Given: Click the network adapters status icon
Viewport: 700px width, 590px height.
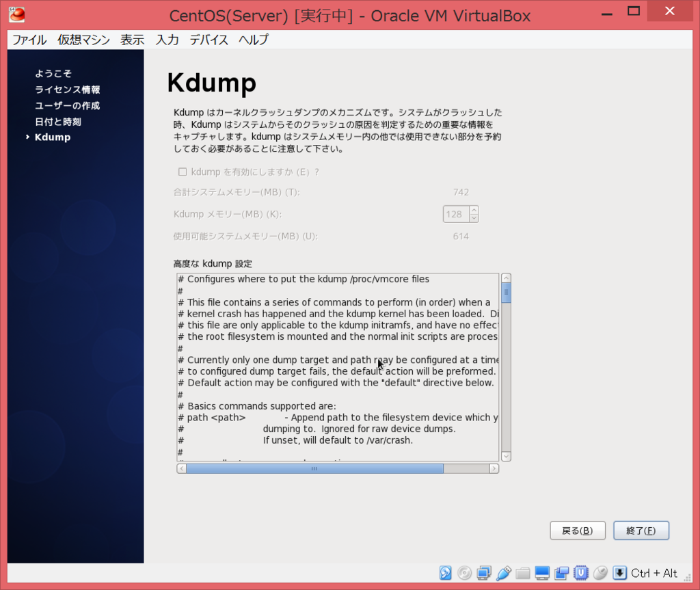Looking at the screenshot, I should [x=483, y=573].
